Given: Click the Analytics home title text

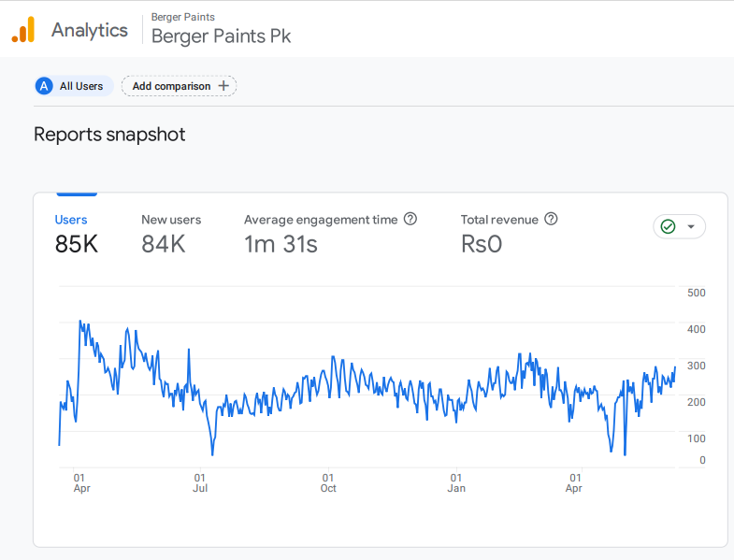Looking at the screenshot, I should tap(90, 30).
